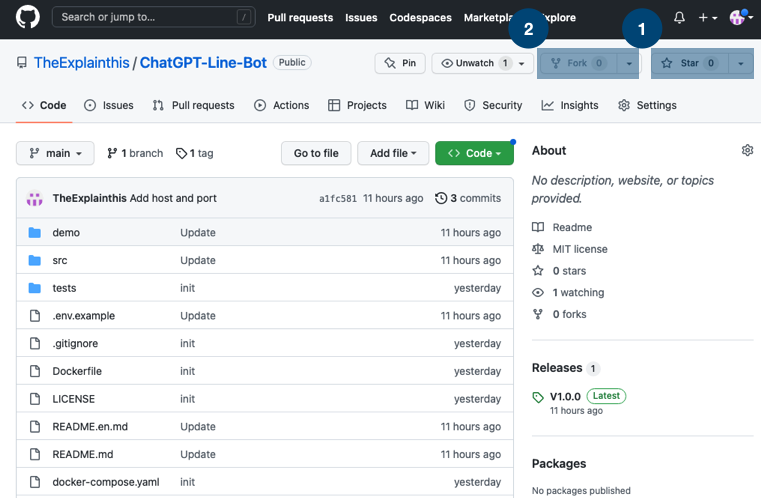Edit About details with gear icon
The width and height of the screenshot is (761, 498).
747,150
